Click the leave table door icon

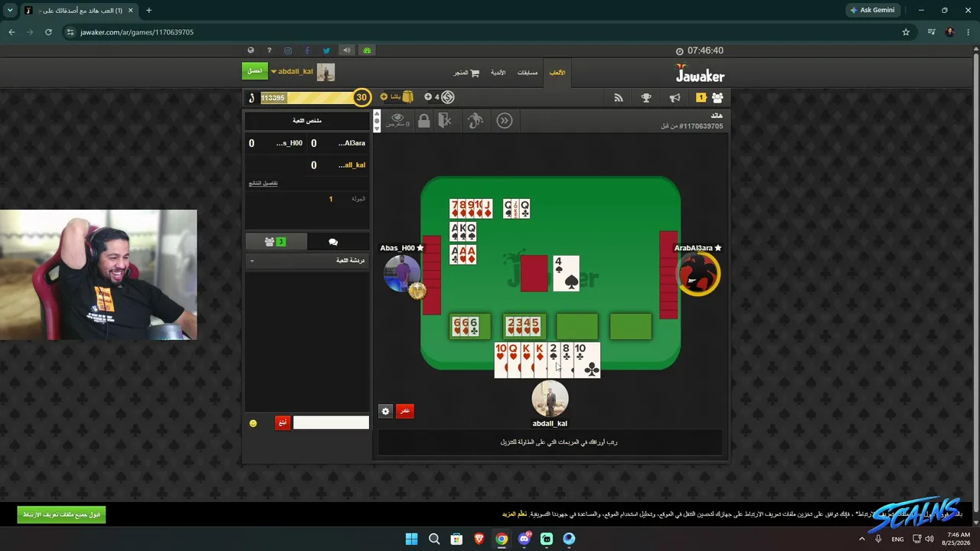[x=445, y=120]
